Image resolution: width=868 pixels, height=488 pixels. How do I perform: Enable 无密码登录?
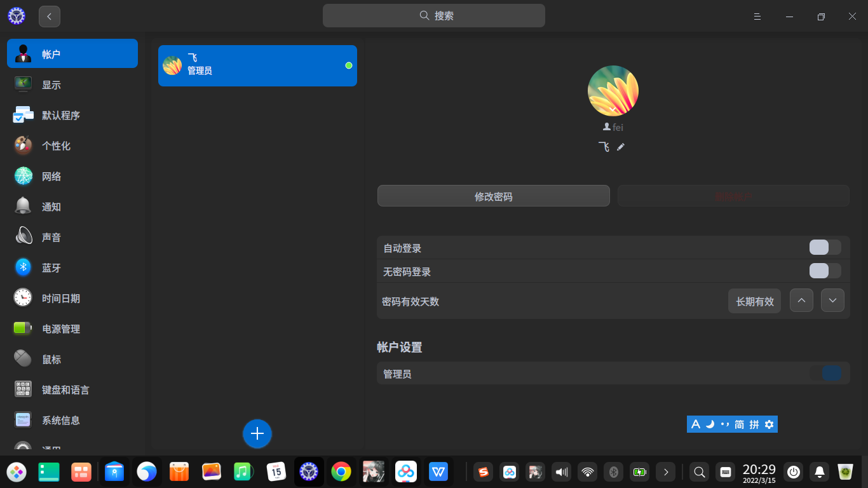825,271
